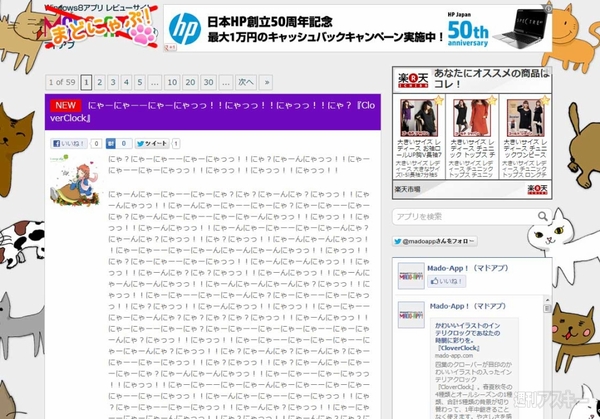Click the Rakuten logo in the ad

point(413,79)
